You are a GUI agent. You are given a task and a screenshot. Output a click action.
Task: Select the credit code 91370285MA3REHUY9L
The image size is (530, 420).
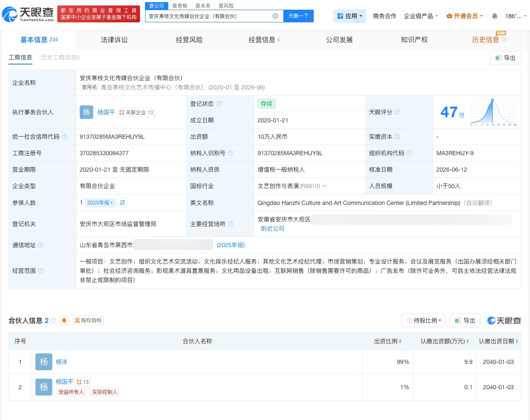112,137
